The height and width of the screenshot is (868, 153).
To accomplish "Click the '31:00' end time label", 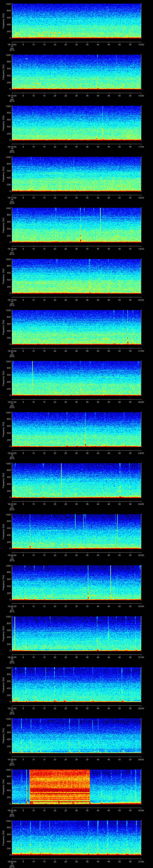I will pos(141,861).
